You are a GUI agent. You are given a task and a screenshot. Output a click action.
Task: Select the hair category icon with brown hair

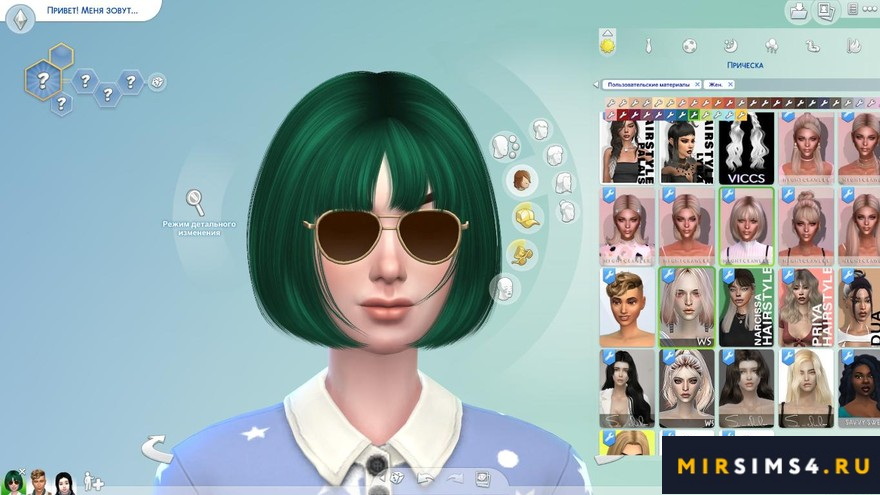click(x=522, y=180)
